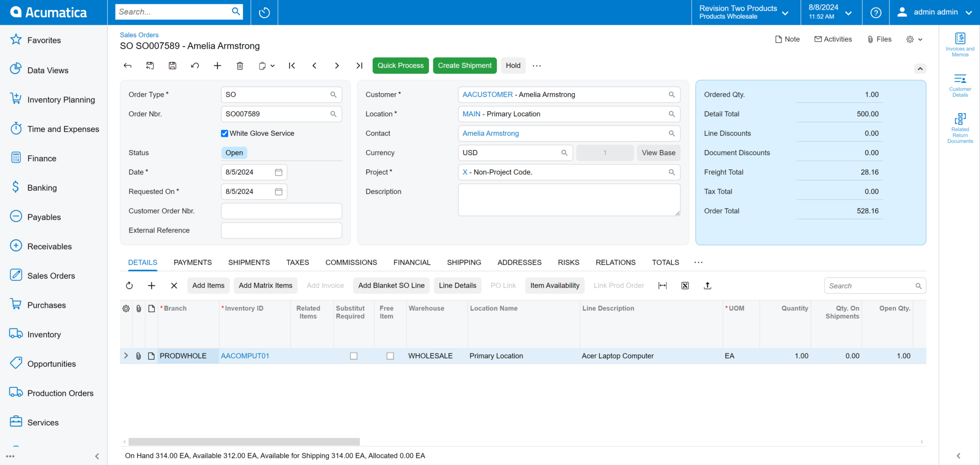Click the grid search field
Screen dimensions: 980x465
coord(871,285)
